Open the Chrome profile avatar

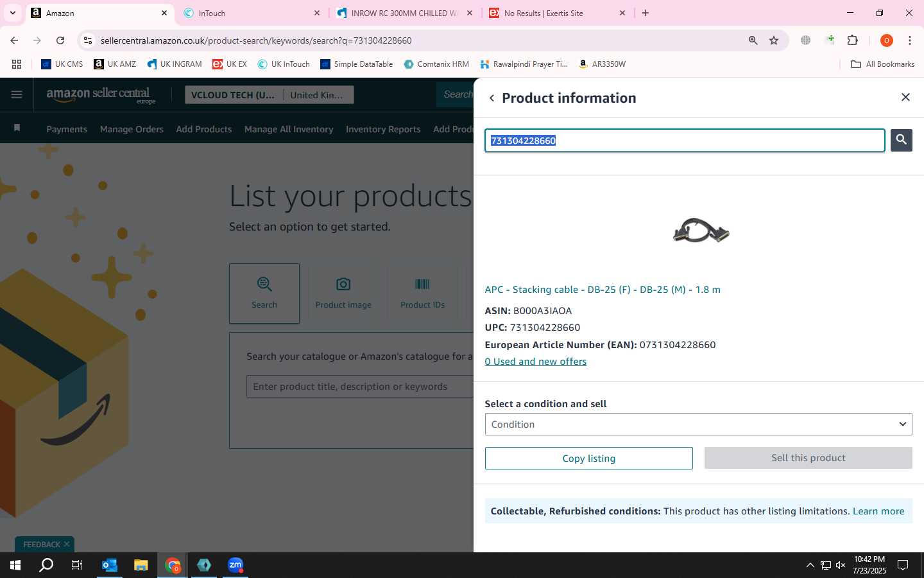(886, 40)
